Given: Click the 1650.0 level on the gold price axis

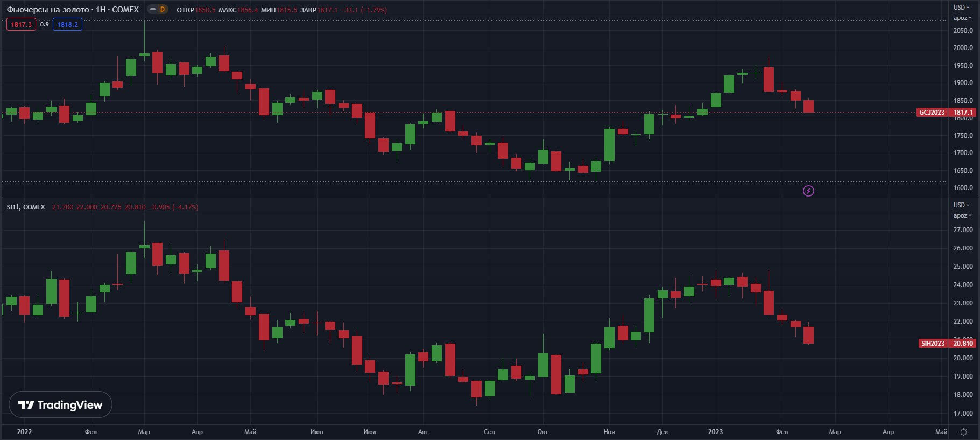Looking at the screenshot, I should pyautogui.click(x=963, y=171).
